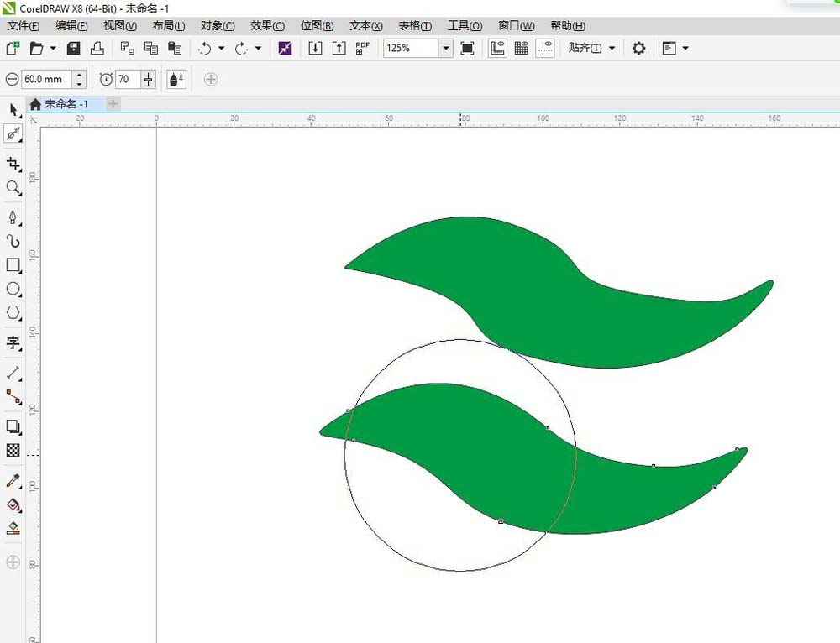Choose the Rectangle tool
This screenshot has width=840, height=643.
click(13, 265)
